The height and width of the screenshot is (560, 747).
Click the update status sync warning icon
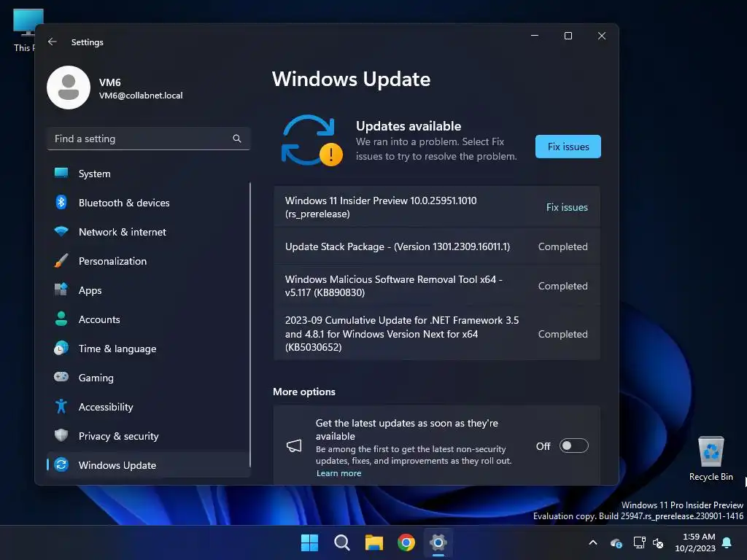(x=312, y=141)
